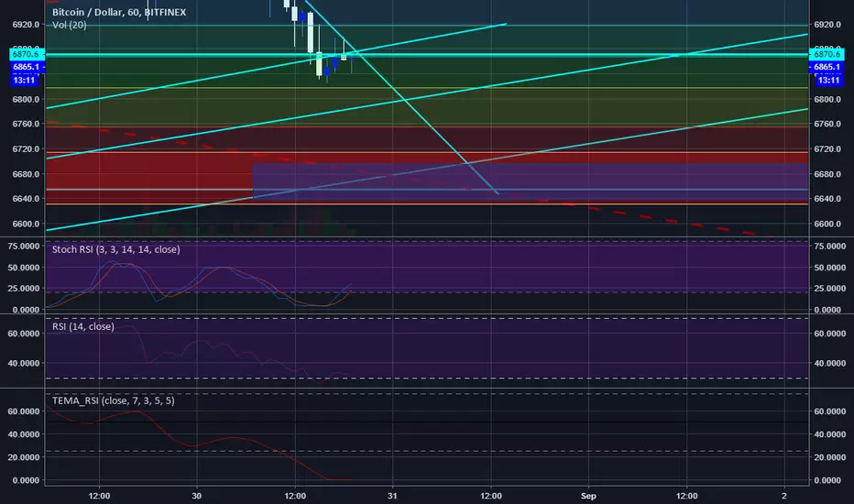The width and height of the screenshot is (854, 504).
Task: Click the cyan 6870.6 price tag on left axis
Action: click(x=26, y=54)
